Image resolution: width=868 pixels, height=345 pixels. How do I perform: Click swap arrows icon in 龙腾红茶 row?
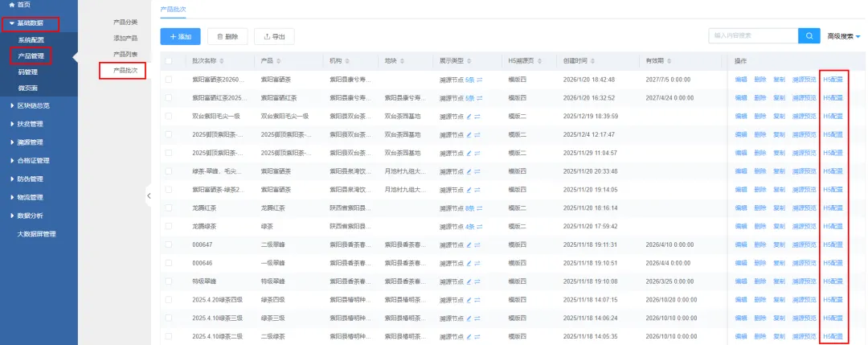(480, 208)
